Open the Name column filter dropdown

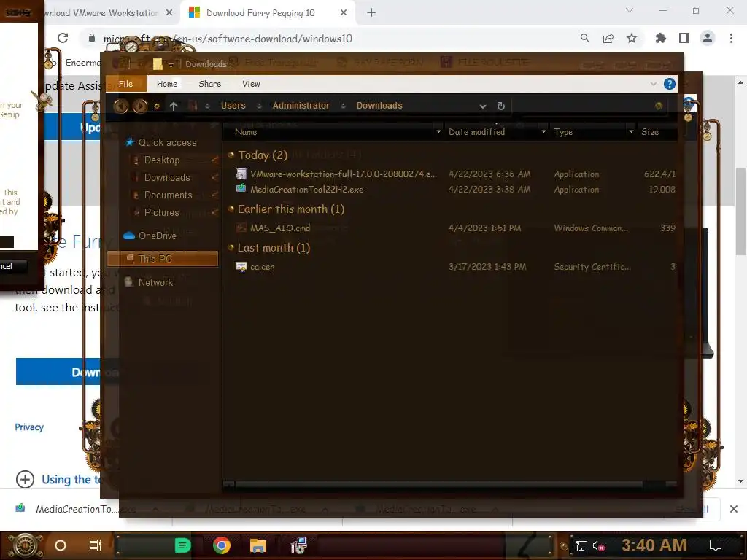click(x=438, y=131)
